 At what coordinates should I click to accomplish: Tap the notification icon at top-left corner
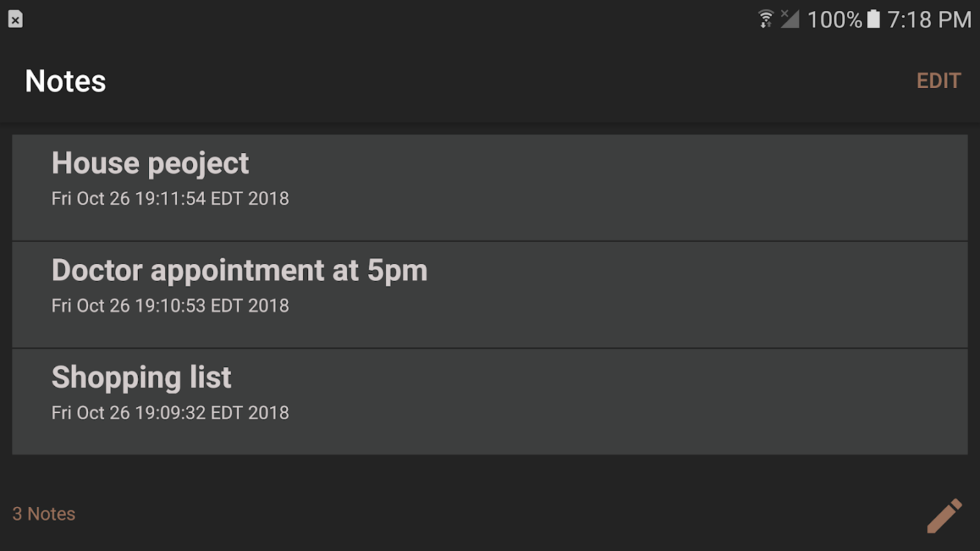point(15,19)
